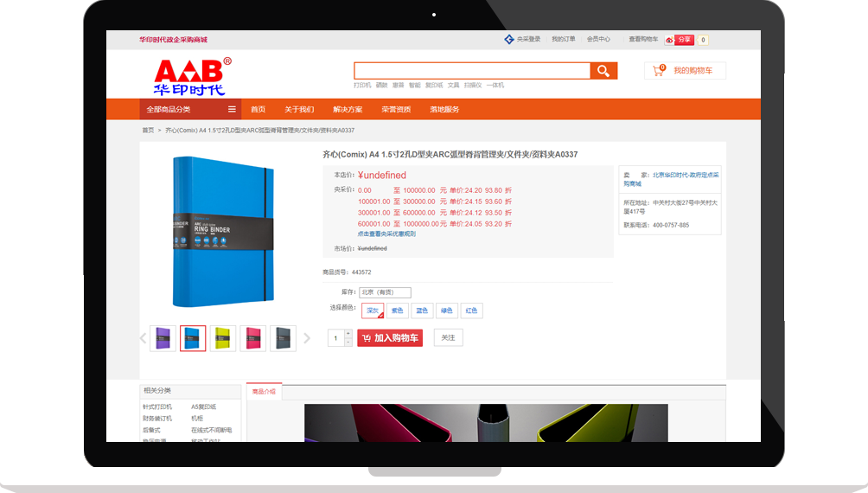Click the AAB 华印时代 site logo
The image size is (868, 493).
tap(192, 77)
